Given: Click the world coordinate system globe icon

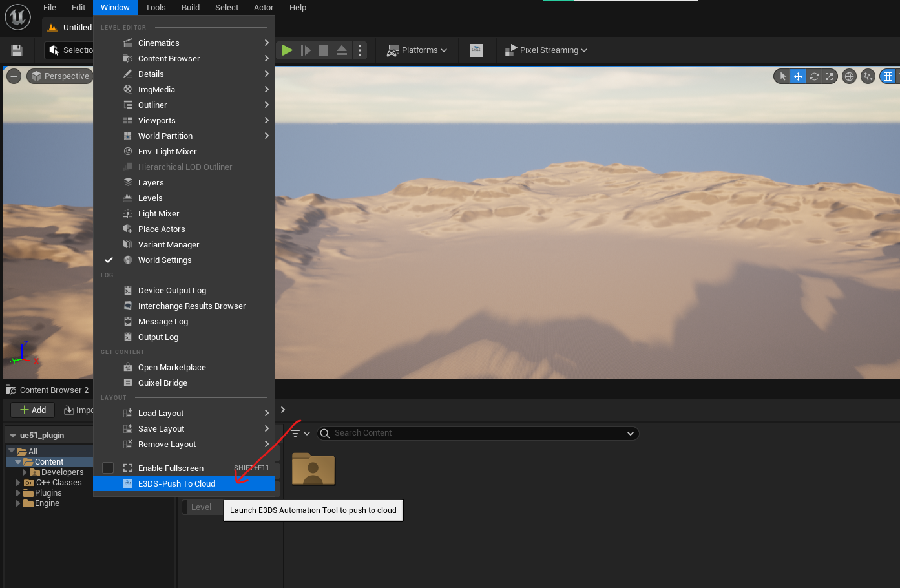Looking at the screenshot, I should point(849,76).
